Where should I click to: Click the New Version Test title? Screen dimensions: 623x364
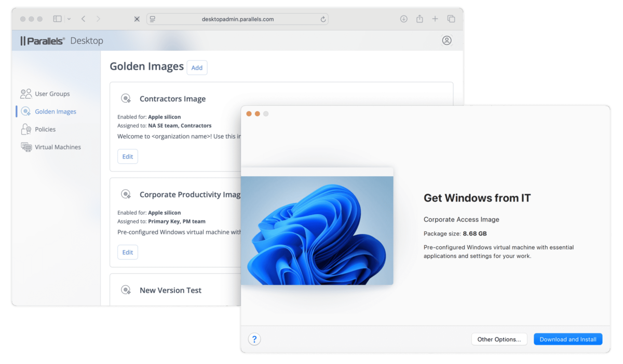(170, 290)
